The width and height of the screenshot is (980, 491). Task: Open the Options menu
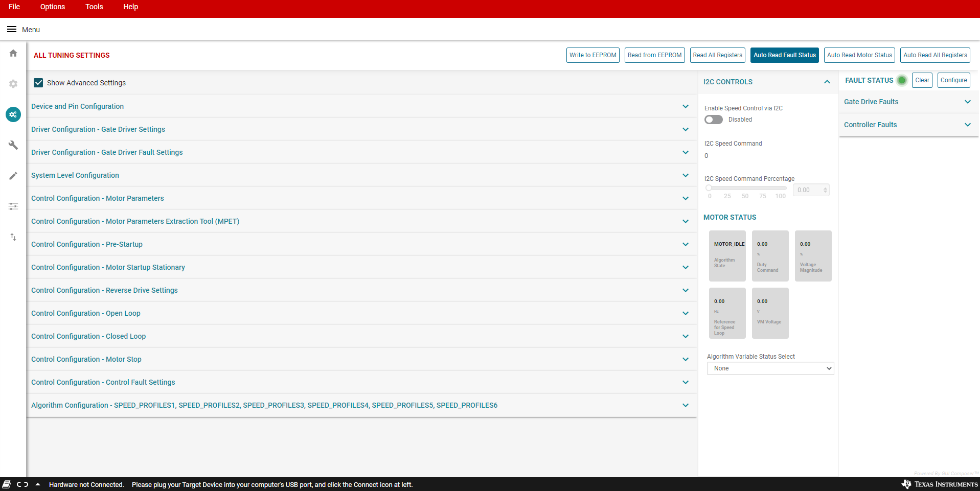tap(52, 7)
